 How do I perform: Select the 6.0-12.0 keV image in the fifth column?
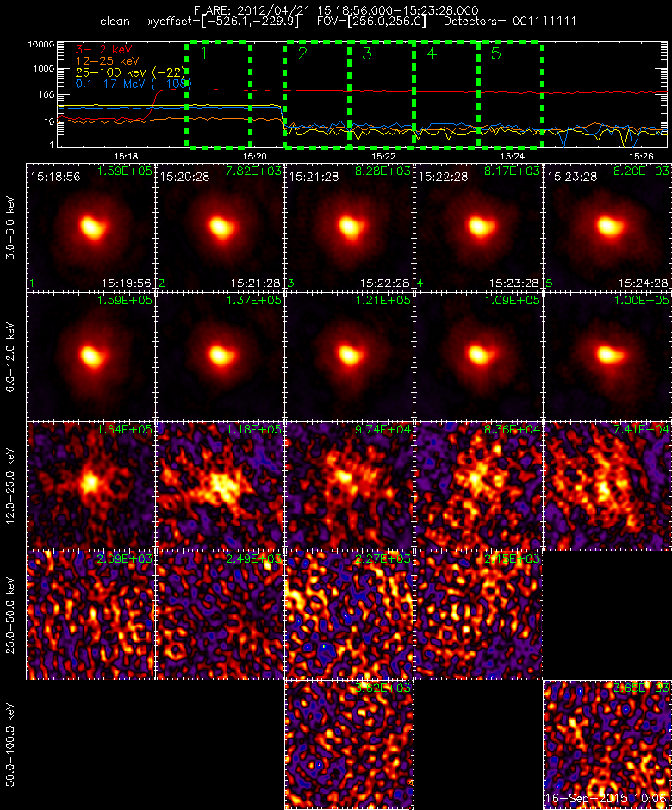(607, 357)
